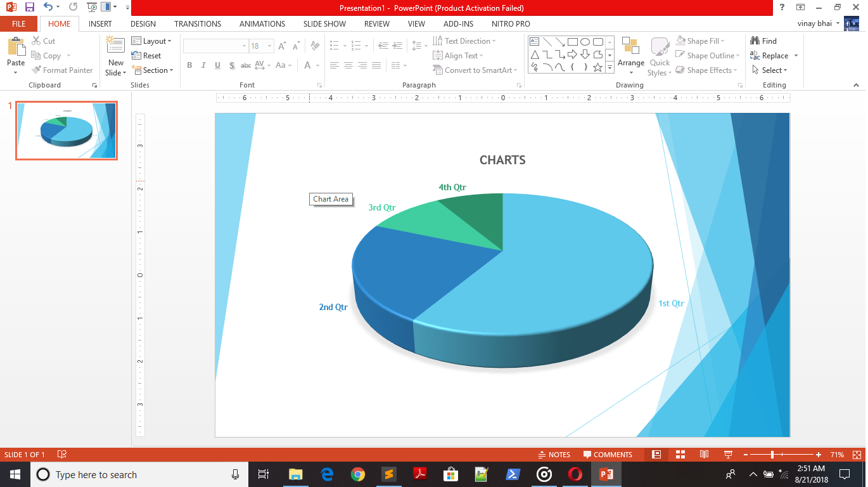Toggle Bold formatting

(189, 65)
